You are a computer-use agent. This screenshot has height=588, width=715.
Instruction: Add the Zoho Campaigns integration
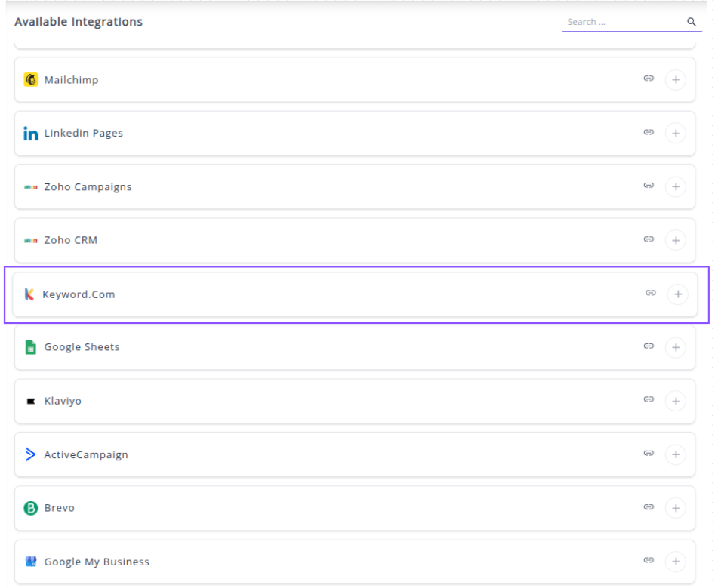pos(675,186)
